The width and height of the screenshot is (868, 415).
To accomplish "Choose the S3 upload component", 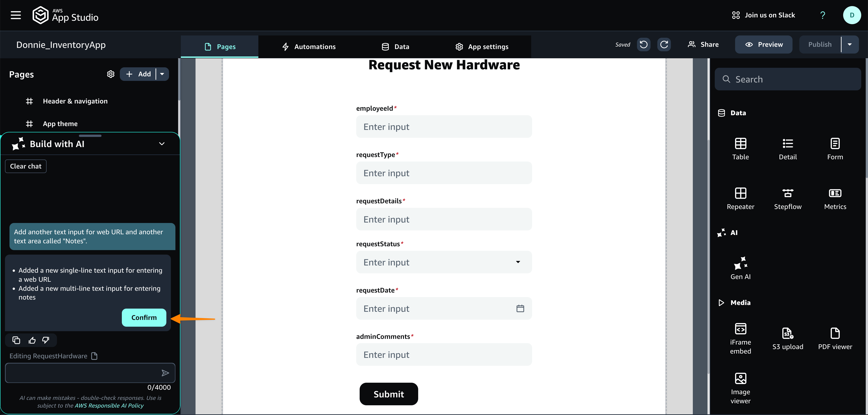I will point(788,333).
